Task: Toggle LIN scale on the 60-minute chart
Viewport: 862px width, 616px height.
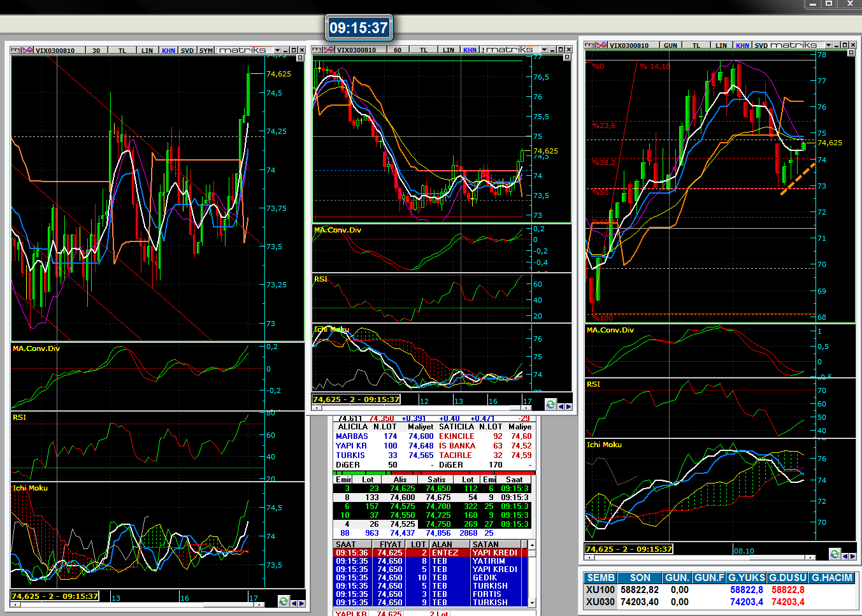Action: point(449,50)
